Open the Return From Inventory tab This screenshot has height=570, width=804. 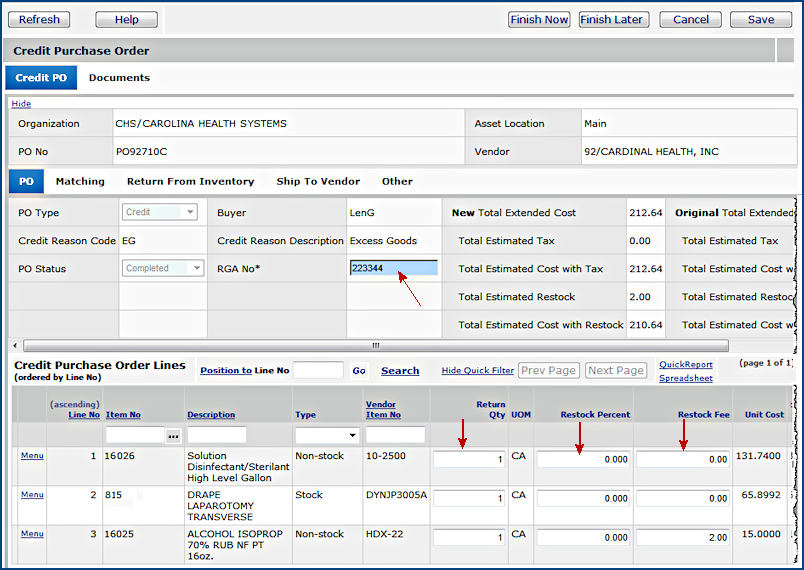point(190,182)
